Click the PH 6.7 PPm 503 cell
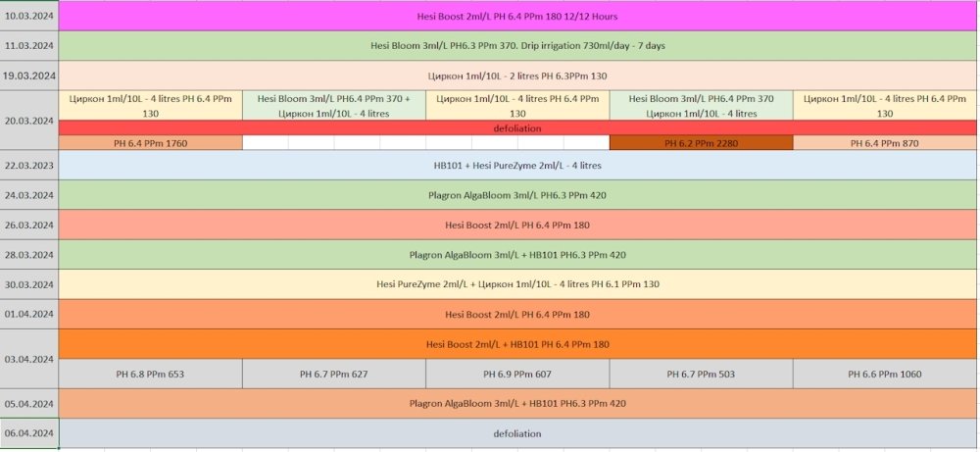The height and width of the screenshot is (452, 980). (702, 375)
